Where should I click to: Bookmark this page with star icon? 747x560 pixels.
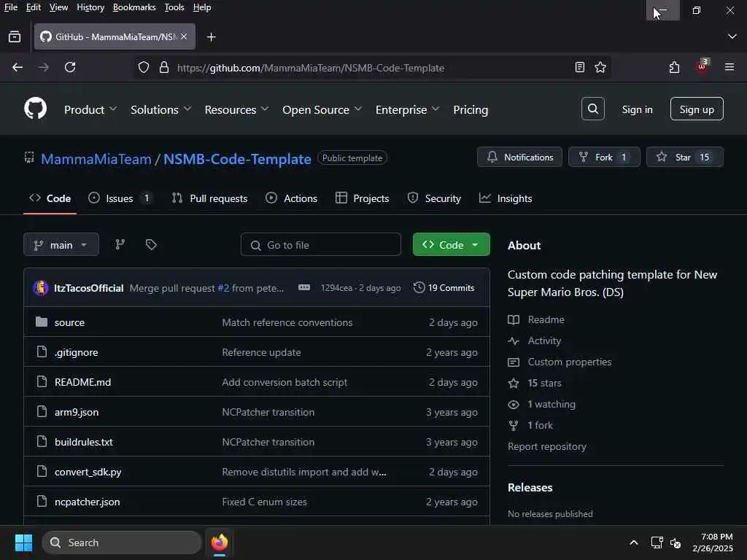[x=600, y=68]
